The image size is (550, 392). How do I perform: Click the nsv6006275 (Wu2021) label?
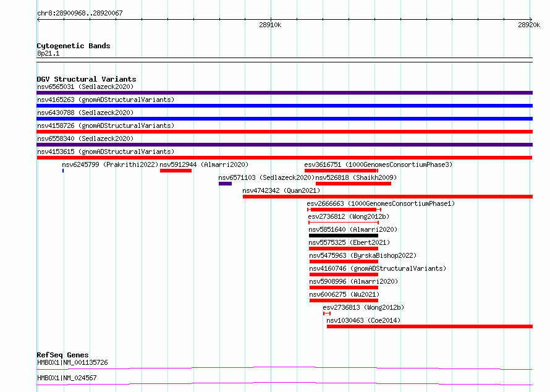344,294
